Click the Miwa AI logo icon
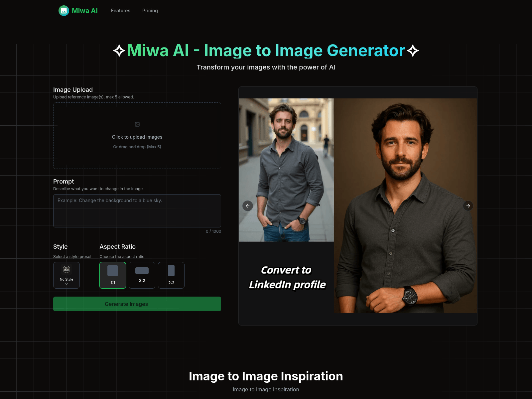Screen dimensions: 532x399 (64, 10)
